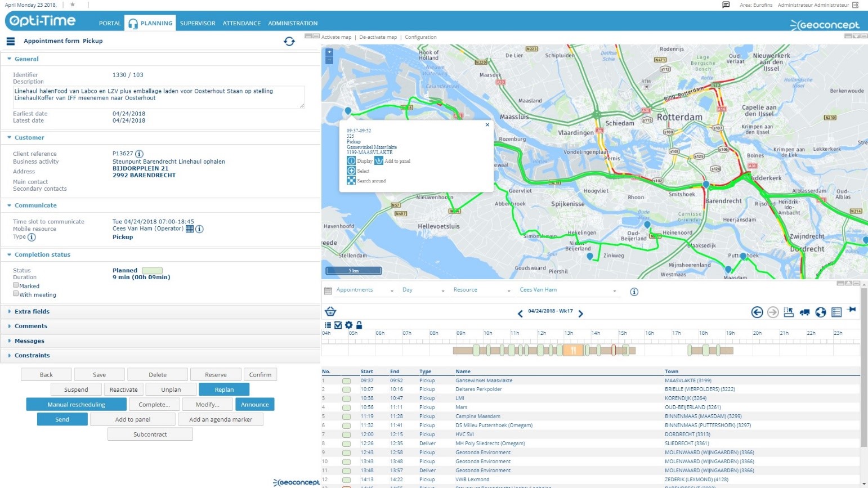
Task: Enable the Marked checkbox
Action: tap(16, 285)
